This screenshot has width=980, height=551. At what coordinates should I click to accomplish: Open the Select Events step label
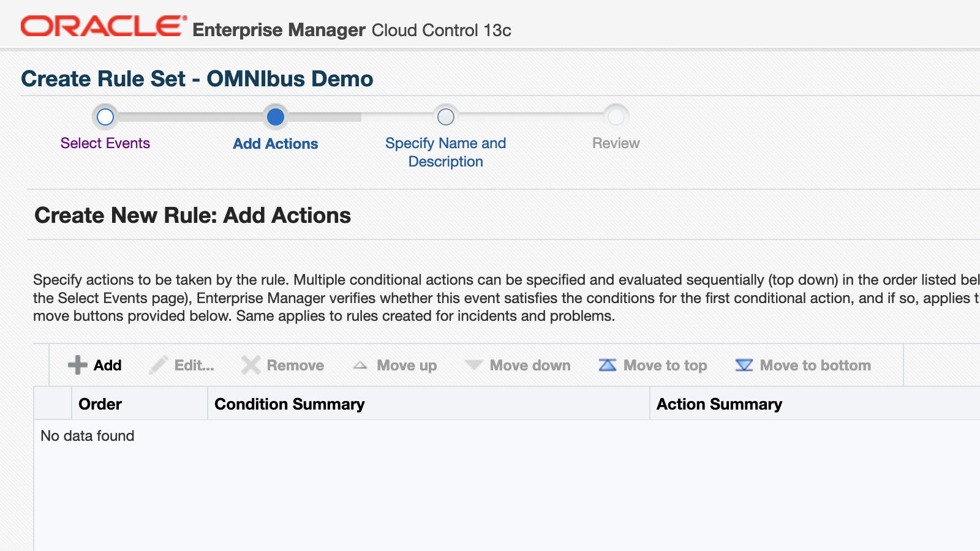(x=105, y=143)
